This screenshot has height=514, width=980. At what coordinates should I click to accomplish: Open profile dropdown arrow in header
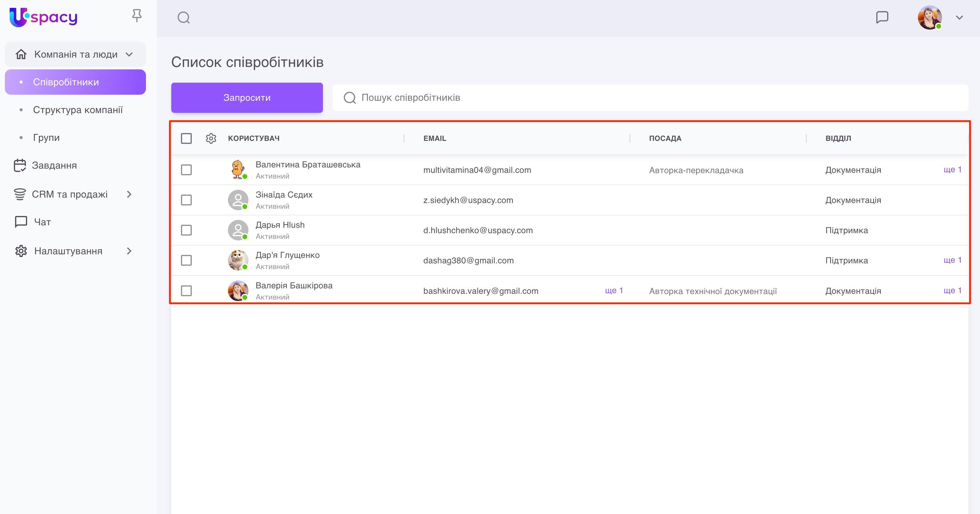[959, 17]
